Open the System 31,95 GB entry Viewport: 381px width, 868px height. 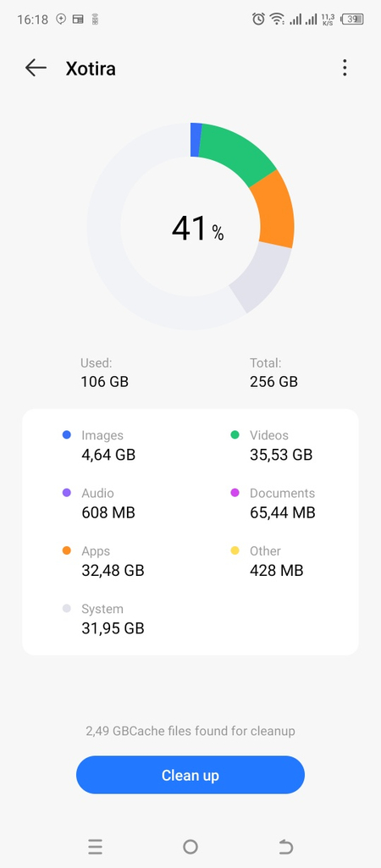pos(103,619)
